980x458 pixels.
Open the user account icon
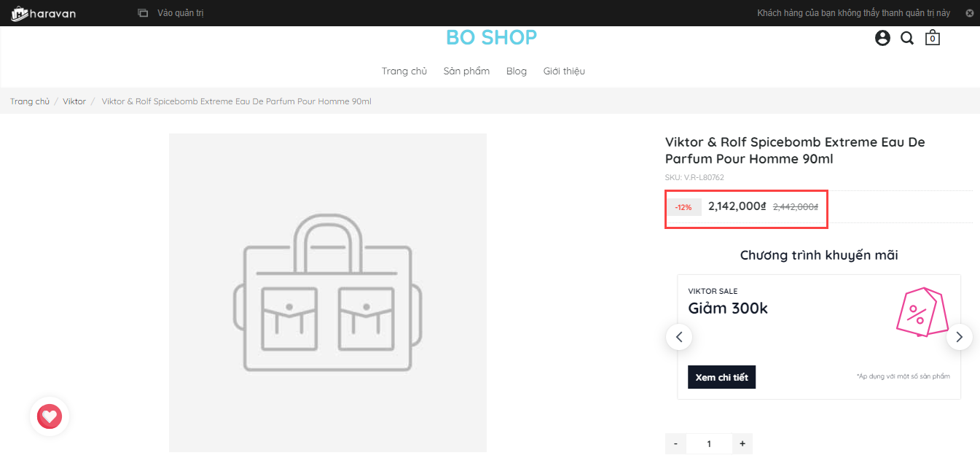[882, 38]
